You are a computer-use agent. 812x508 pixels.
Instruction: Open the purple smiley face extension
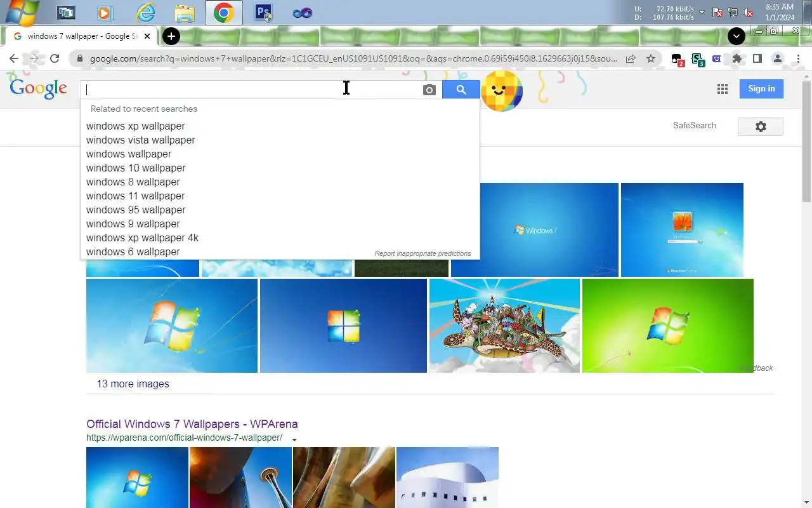(x=717, y=58)
